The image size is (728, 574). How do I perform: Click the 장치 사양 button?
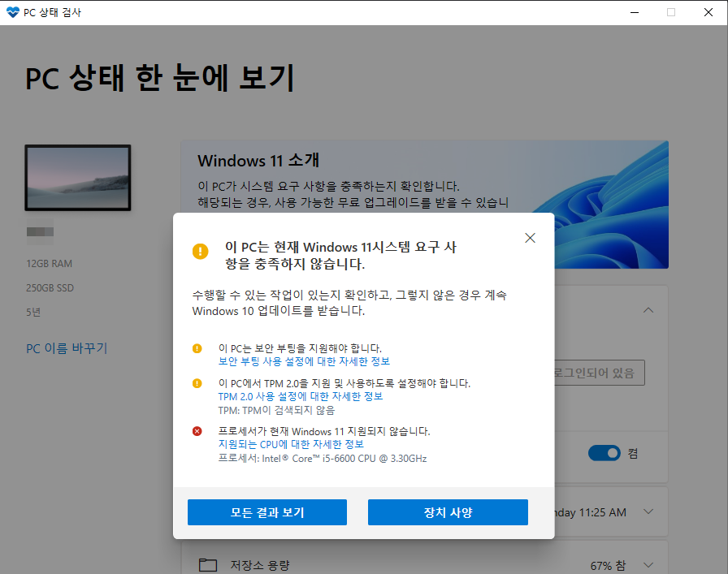pos(448,512)
